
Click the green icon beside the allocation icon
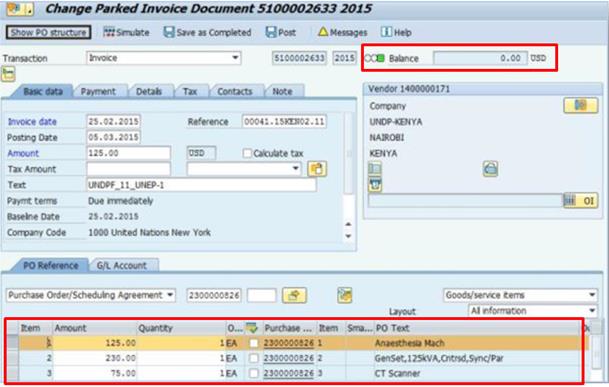click(345, 295)
